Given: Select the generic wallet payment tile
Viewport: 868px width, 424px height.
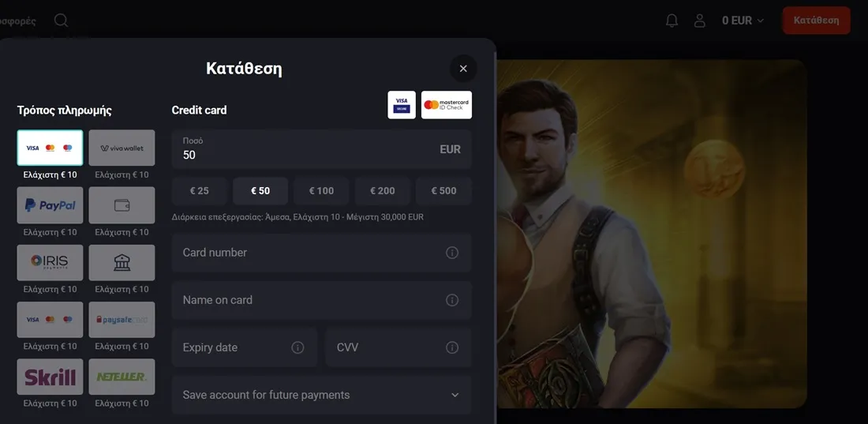Looking at the screenshot, I should click(x=122, y=205).
